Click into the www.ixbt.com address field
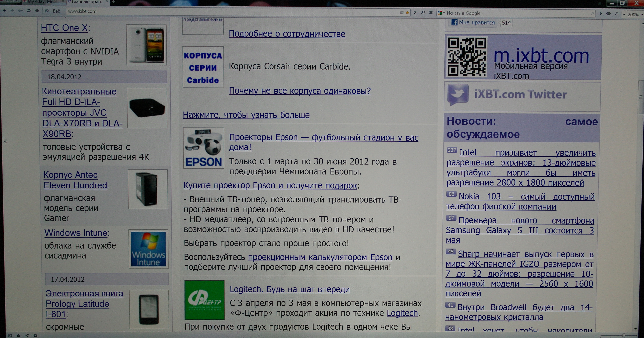This screenshot has width=644, height=338. pos(233,12)
